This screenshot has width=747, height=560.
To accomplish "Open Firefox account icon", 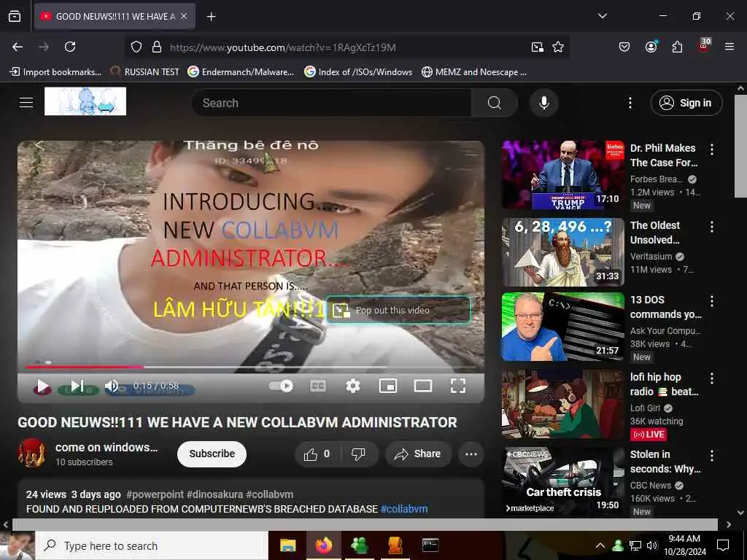I will (x=651, y=47).
